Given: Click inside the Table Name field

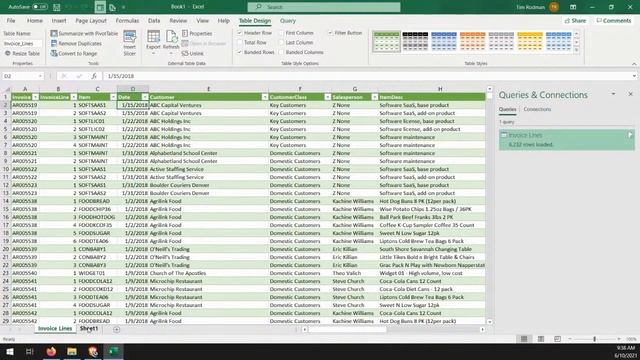Looking at the screenshot, I should point(22,43).
